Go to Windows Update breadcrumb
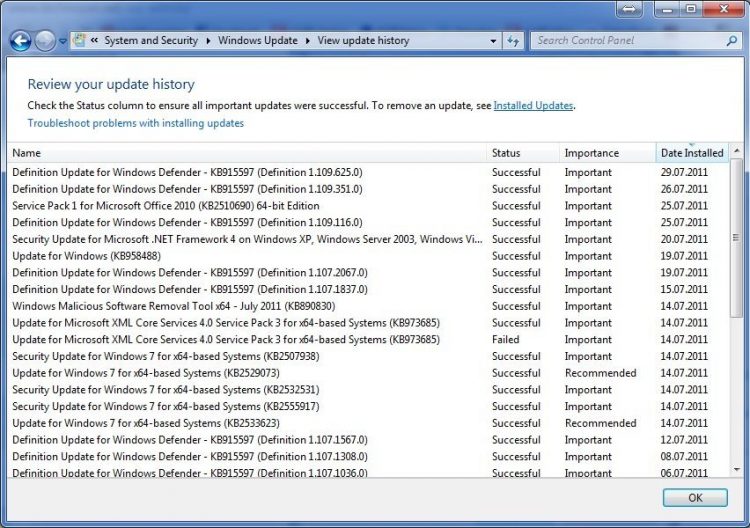Screen dimensions: 750x528 [x=258, y=41]
